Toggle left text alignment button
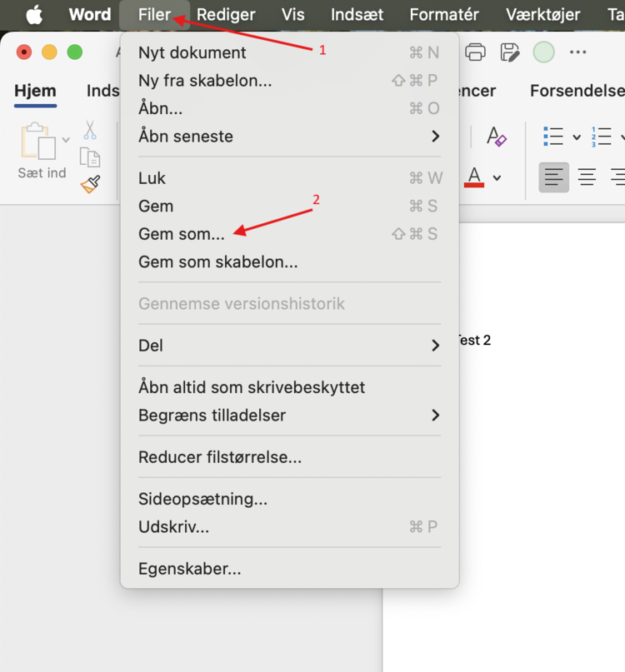 554,177
